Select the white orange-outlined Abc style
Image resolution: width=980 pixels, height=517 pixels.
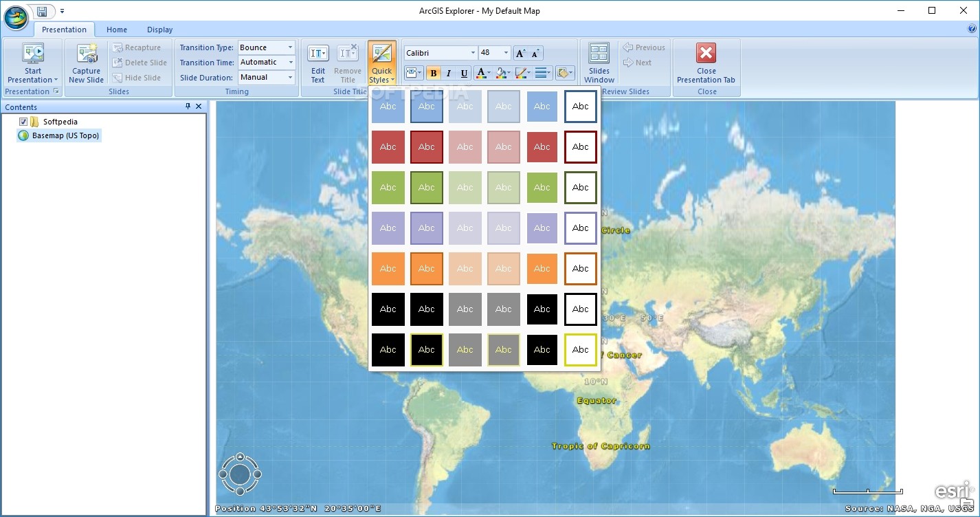pos(581,269)
